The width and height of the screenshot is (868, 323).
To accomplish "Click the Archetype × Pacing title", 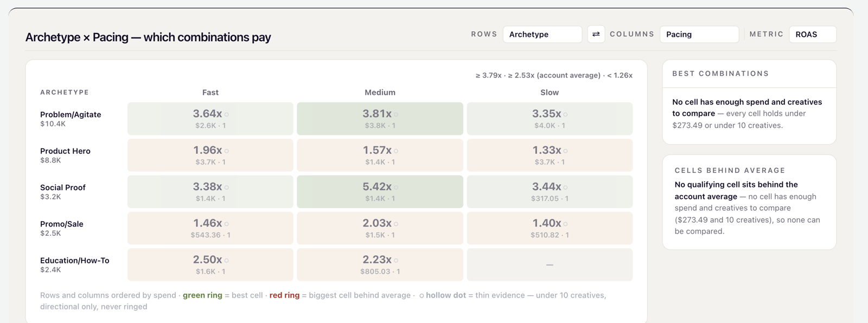I will (148, 37).
